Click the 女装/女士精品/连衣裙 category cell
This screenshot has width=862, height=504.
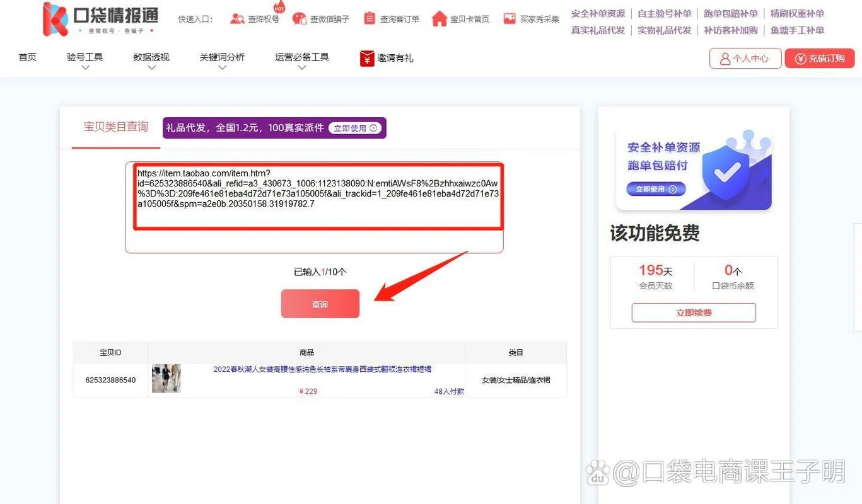(x=516, y=381)
